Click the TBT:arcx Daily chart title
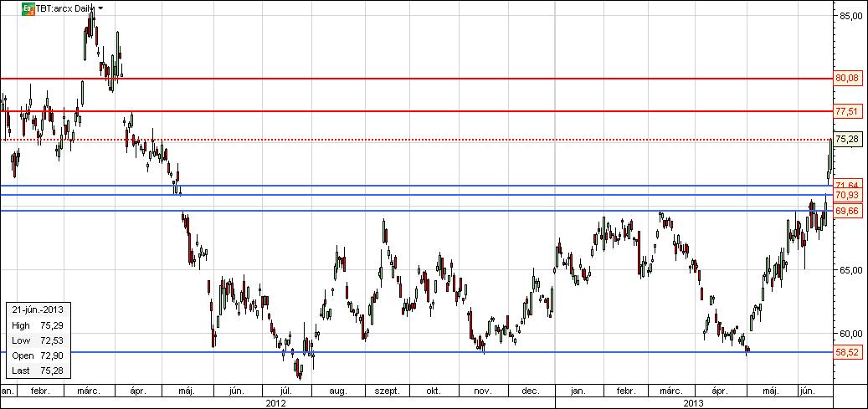The width and height of the screenshot is (868, 409). pyautogui.click(x=65, y=8)
